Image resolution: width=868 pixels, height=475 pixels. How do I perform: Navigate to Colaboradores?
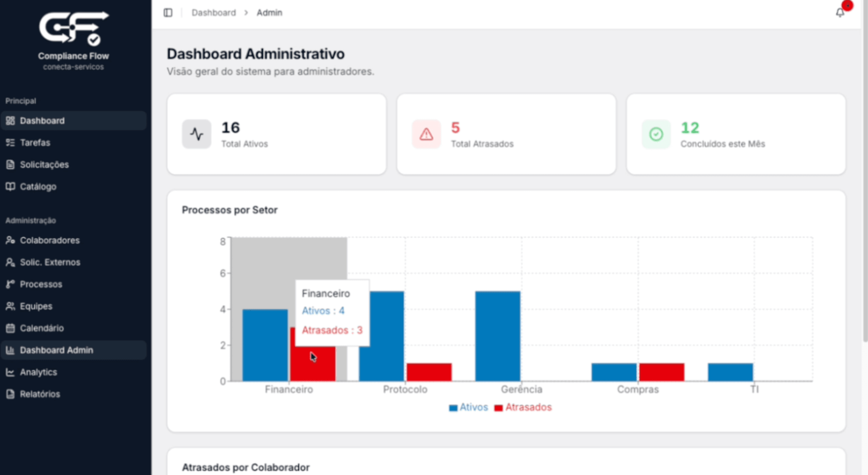click(74, 240)
